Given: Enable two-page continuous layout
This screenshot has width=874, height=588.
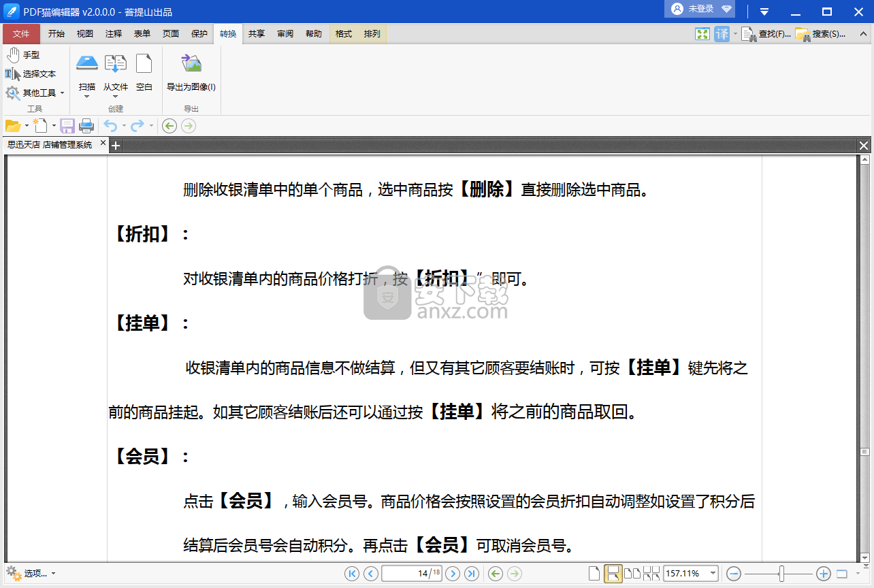Looking at the screenshot, I should coord(651,574).
